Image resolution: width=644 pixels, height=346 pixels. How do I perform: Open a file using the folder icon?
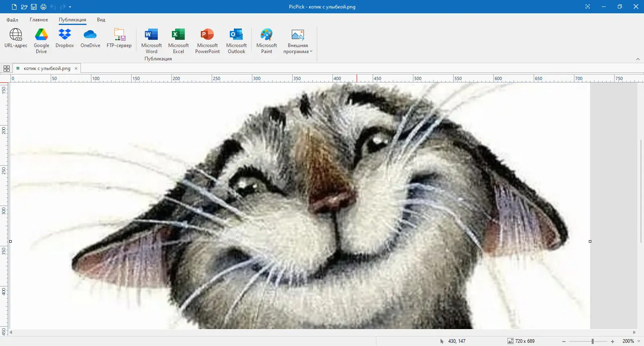pyautogui.click(x=24, y=7)
